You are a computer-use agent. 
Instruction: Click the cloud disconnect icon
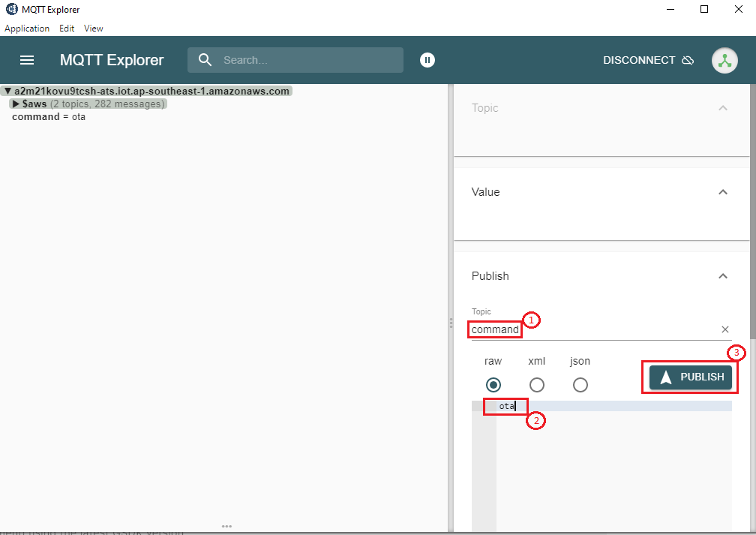[688, 60]
